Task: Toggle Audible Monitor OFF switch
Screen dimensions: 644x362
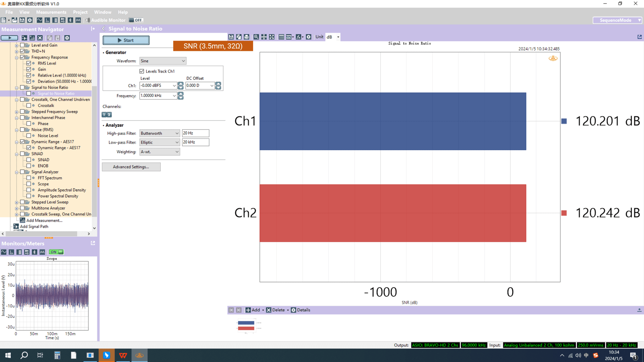Action: [136, 20]
